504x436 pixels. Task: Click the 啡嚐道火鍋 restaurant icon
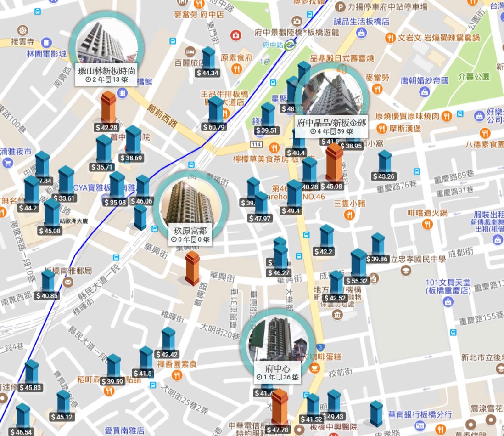pos(427,224)
